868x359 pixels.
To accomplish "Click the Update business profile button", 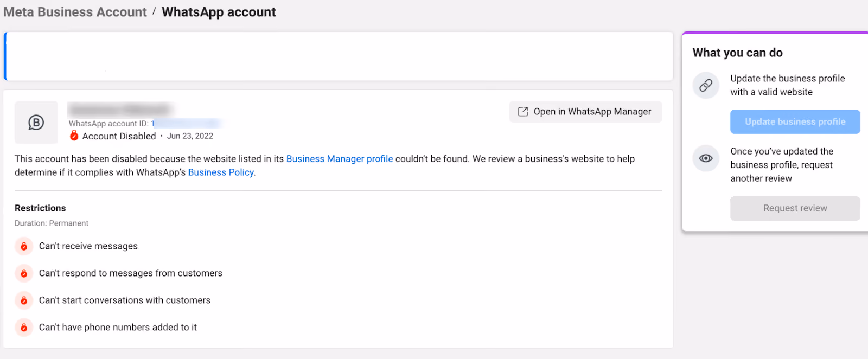I will point(795,122).
